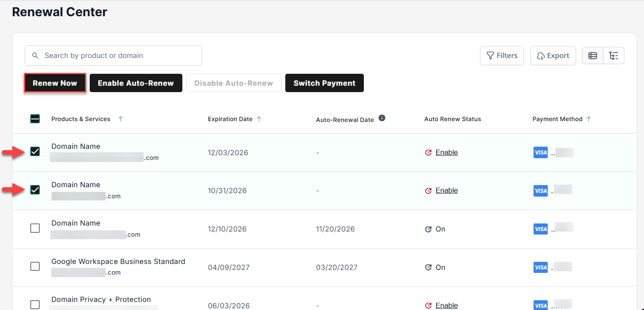Click the 12/10/2026 expiration date

pos(227,229)
